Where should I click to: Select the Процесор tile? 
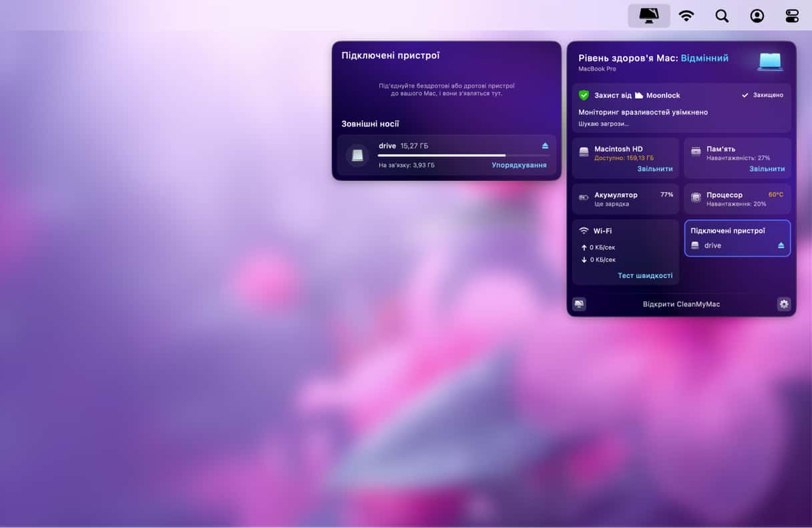point(737,199)
